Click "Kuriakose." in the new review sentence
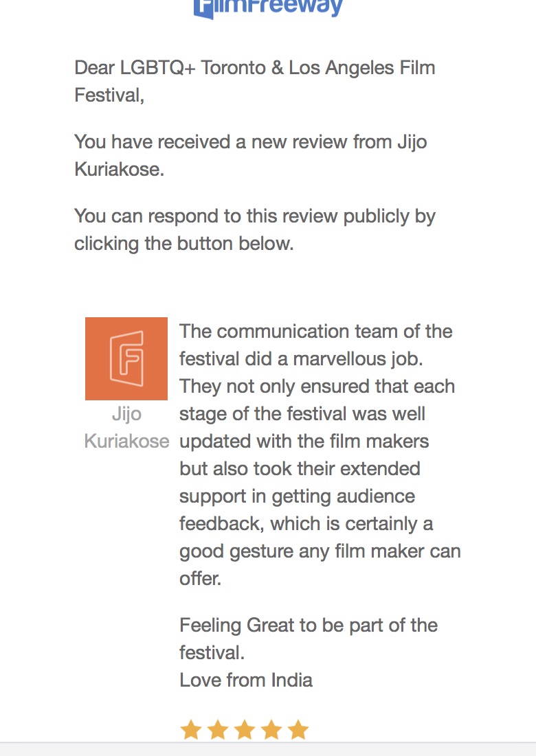536x756 pixels. [x=119, y=170]
